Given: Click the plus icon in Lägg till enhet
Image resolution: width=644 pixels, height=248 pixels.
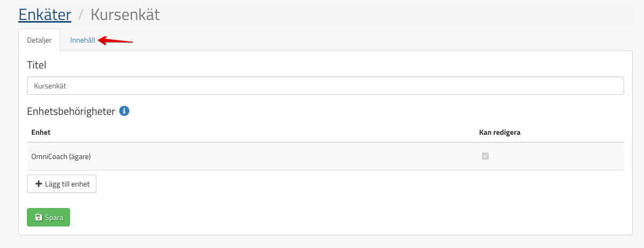Looking at the screenshot, I should [38, 184].
